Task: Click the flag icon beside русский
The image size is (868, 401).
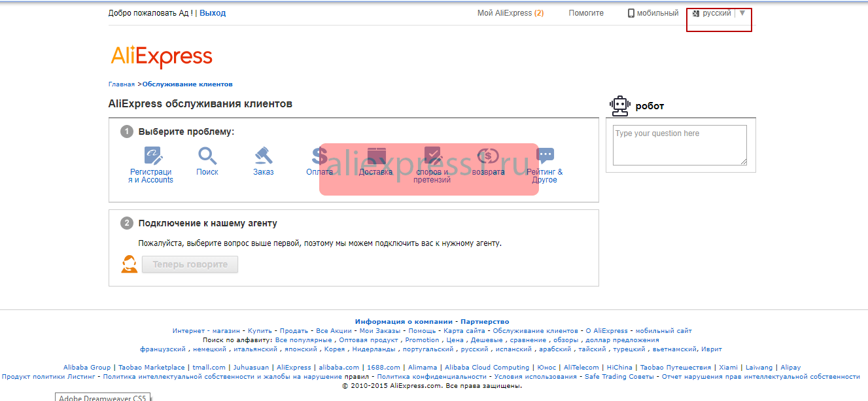Action: pos(696,13)
